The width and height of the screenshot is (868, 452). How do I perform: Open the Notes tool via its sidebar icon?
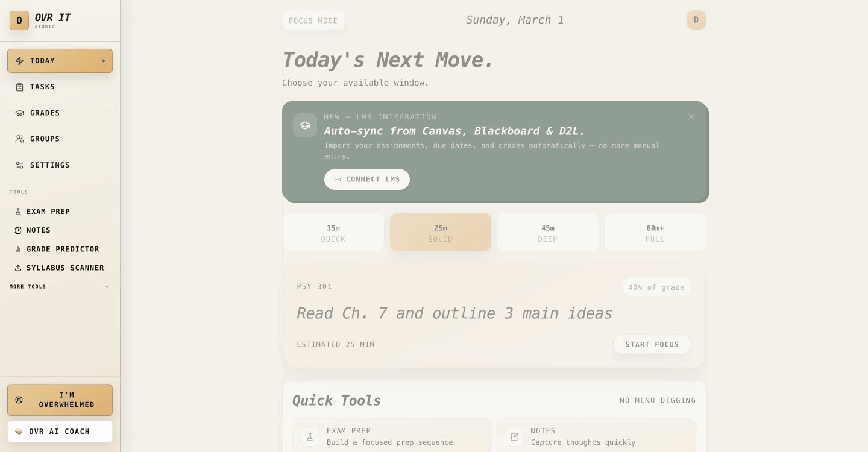(18, 230)
